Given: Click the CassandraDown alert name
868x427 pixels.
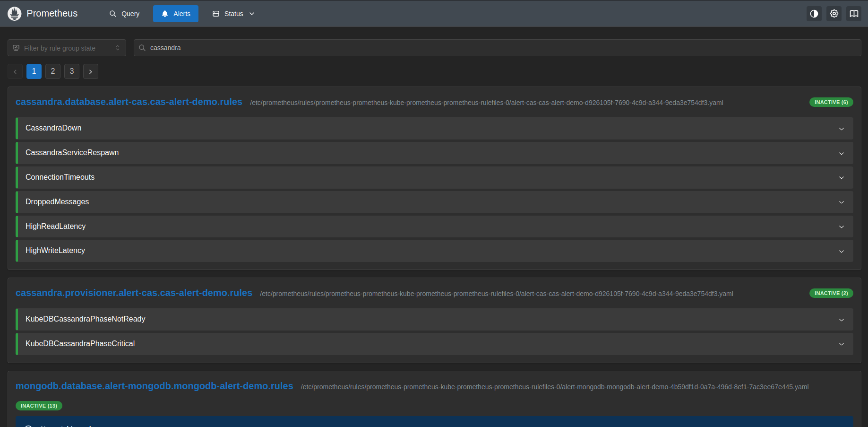Looking at the screenshot, I should pyautogui.click(x=53, y=128).
